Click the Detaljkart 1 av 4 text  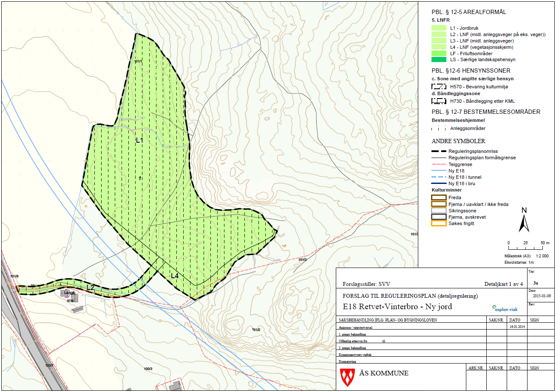(x=503, y=284)
